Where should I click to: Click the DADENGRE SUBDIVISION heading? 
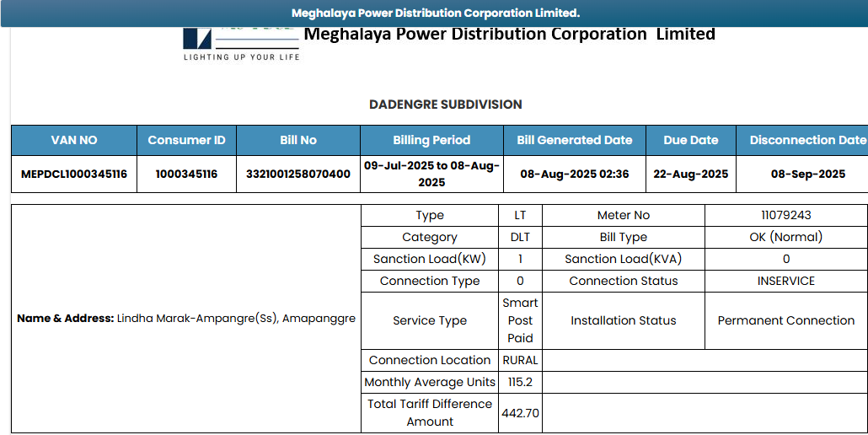[x=446, y=104]
